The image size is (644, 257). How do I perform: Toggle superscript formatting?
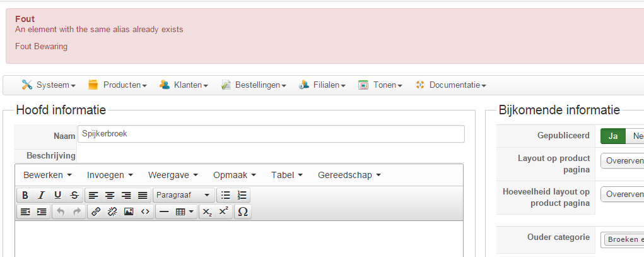pyautogui.click(x=223, y=212)
